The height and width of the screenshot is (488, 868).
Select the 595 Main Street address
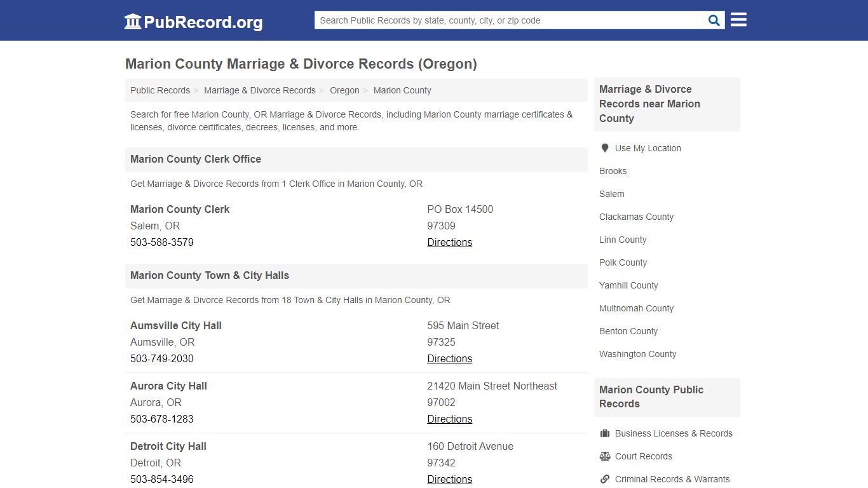pos(463,325)
